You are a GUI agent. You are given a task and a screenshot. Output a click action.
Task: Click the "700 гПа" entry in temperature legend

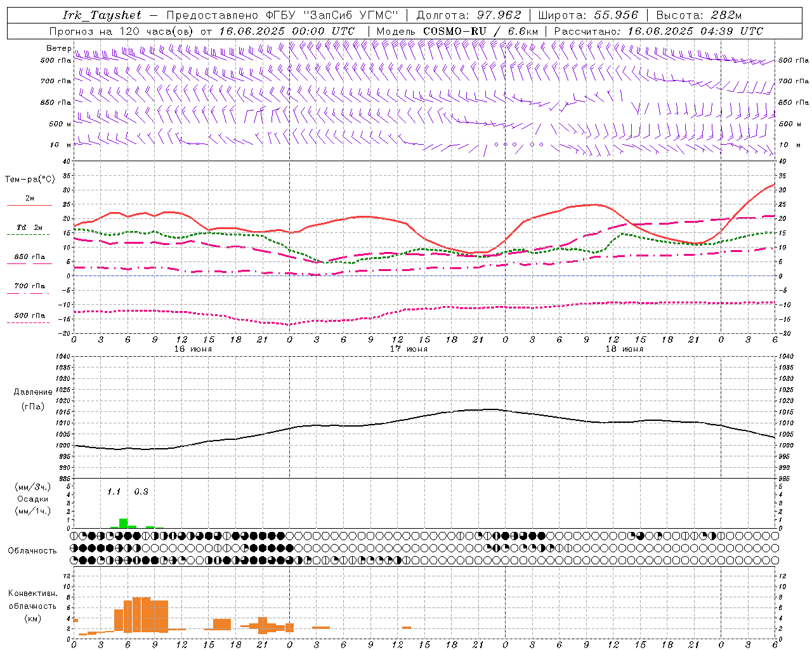pos(29,286)
